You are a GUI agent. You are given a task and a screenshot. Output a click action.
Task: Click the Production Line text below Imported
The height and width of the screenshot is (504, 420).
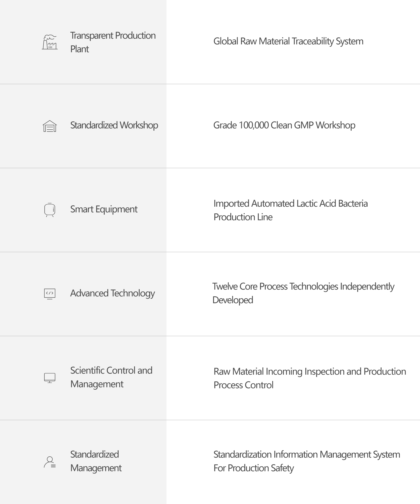243,217
